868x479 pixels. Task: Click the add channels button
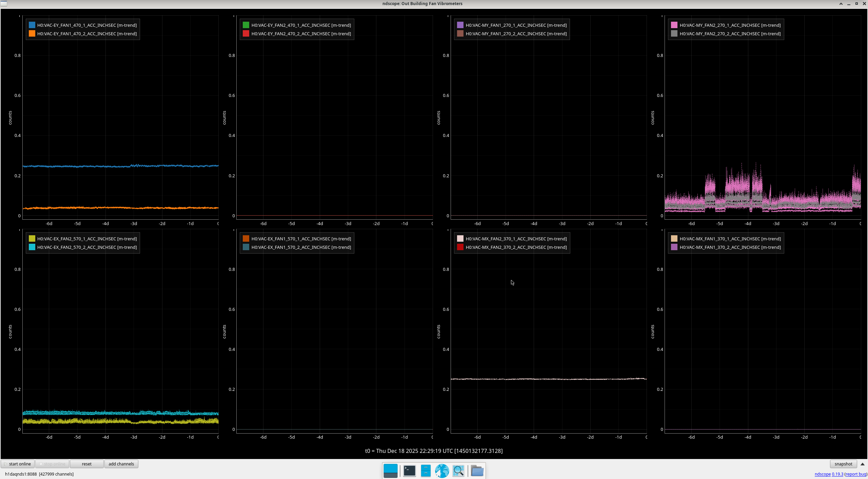click(121, 464)
